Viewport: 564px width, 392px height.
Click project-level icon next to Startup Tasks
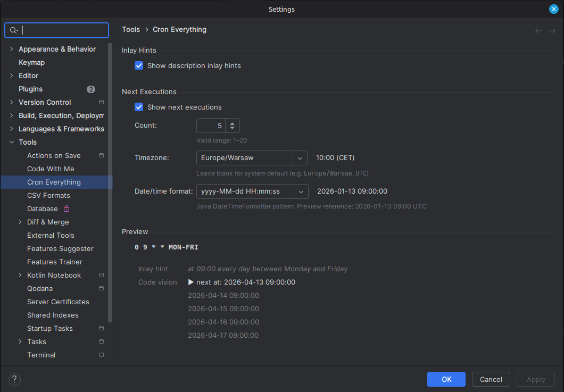click(102, 328)
